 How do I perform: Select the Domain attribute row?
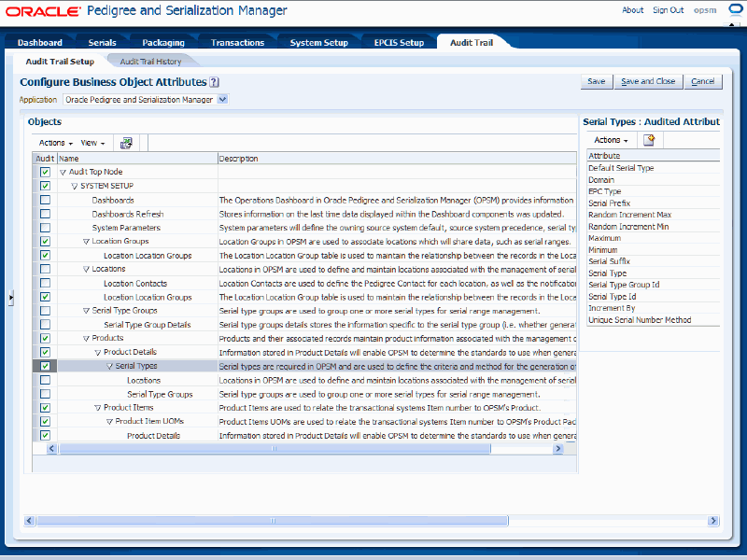653,180
